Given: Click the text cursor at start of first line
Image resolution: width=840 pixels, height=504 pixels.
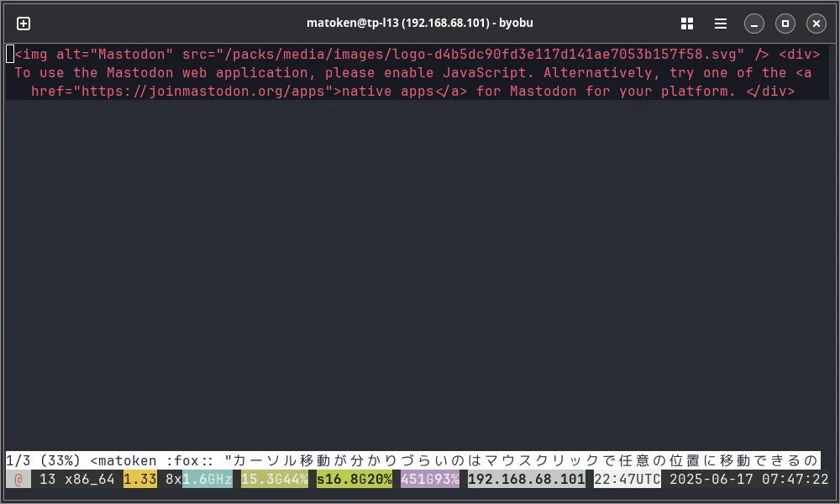Looking at the screenshot, I should (x=10, y=54).
